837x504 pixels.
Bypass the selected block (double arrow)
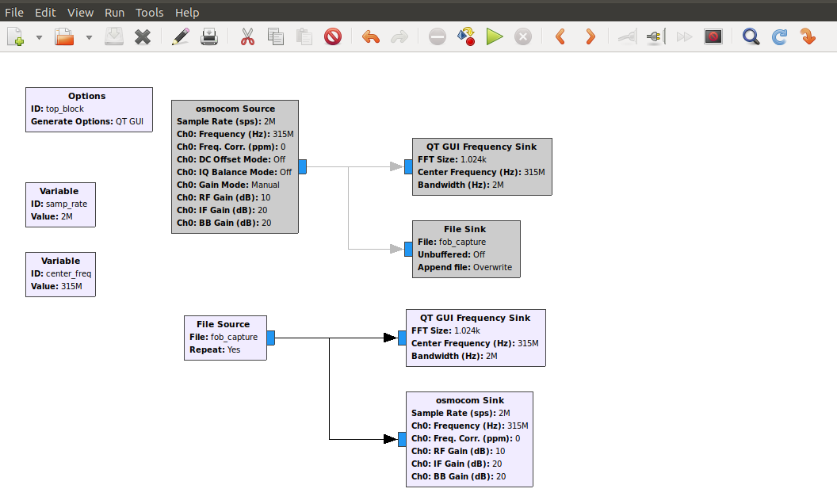pos(684,36)
